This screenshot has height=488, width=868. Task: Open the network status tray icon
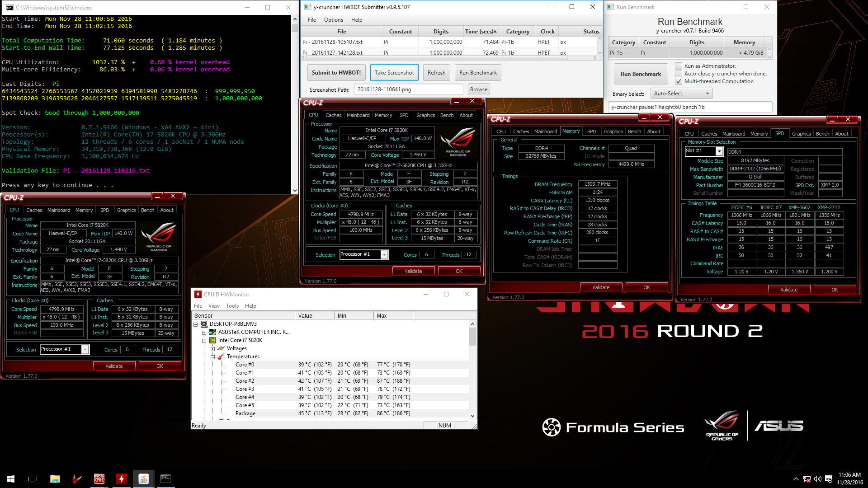pyautogui.click(x=807, y=479)
